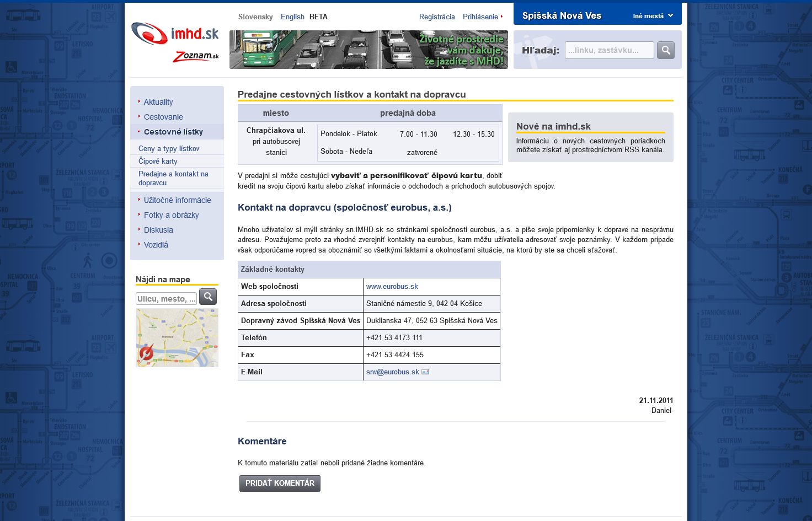This screenshot has height=521, width=812.
Task: Open the Registrácia link
Action: click(437, 17)
